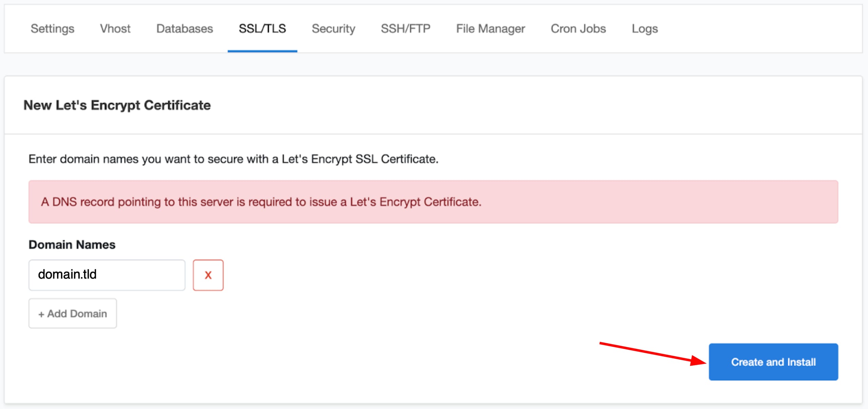This screenshot has width=868, height=409.
Task: Click inside the domain name text box
Action: [106, 275]
